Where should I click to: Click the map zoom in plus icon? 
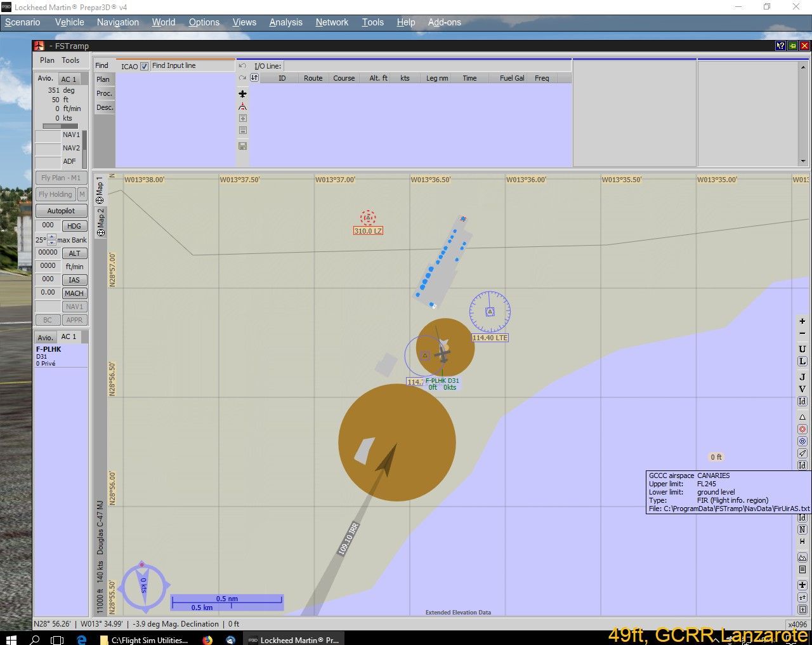tap(802, 321)
